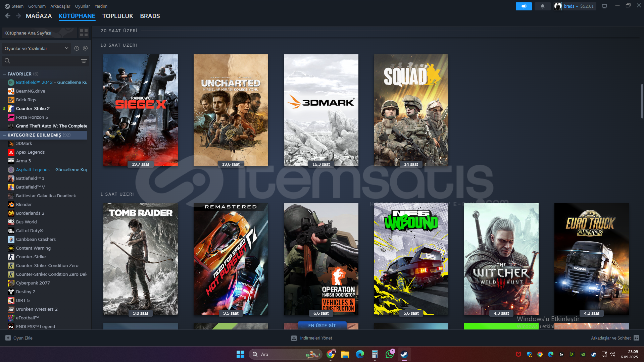
Task: Expand the 20 SAAT ÜZERİ section
Action: tap(119, 31)
